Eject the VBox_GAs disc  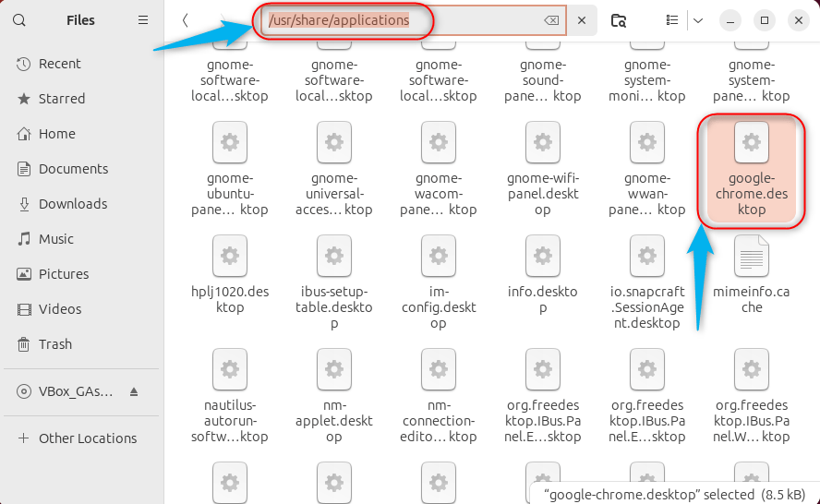point(134,391)
